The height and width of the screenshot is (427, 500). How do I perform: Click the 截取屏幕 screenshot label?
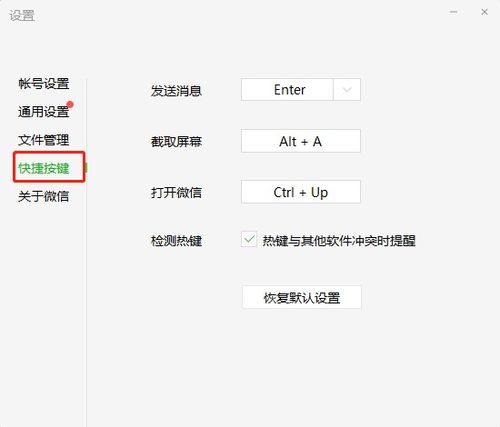click(176, 142)
